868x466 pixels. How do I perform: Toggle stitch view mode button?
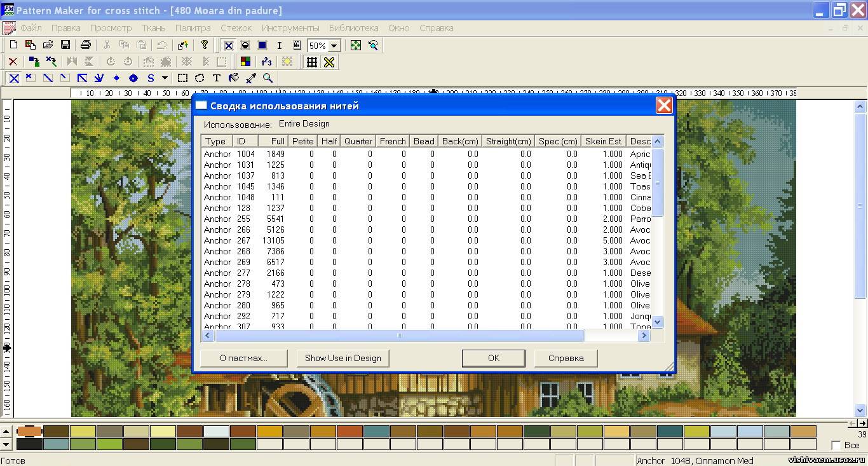[228, 45]
